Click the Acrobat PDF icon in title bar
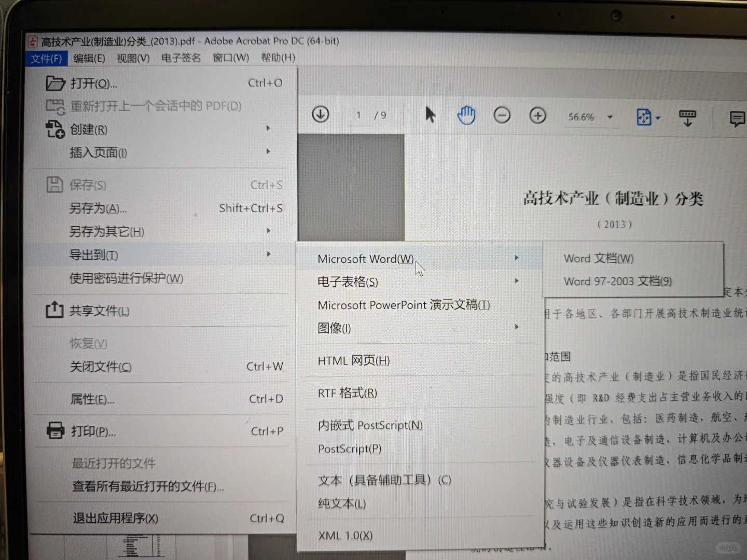Screen dimensions: 747x560 click(x=33, y=41)
